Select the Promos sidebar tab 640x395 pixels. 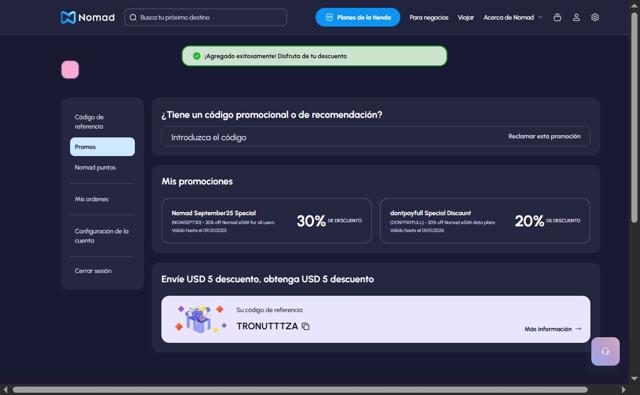click(x=102, y=146)
